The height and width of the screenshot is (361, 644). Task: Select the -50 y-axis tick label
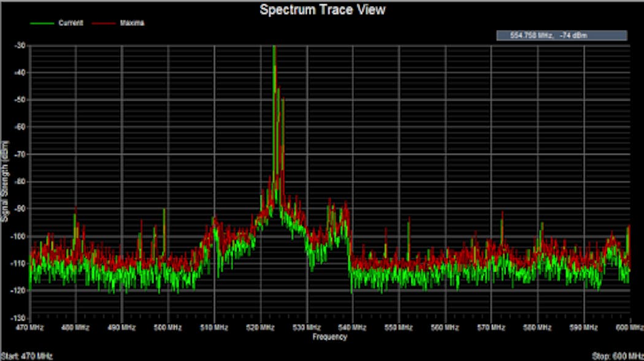(x=21, y=100)
